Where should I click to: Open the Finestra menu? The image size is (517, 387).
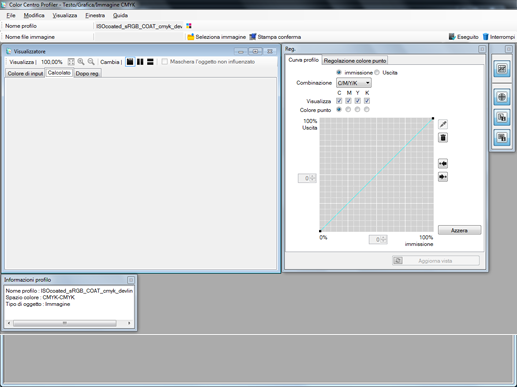[x=95, y=15]
